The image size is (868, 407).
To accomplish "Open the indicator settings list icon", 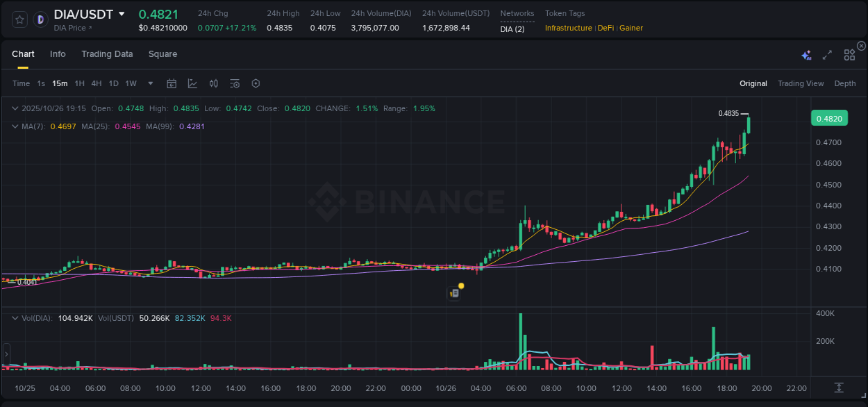I will click(234, 83).
